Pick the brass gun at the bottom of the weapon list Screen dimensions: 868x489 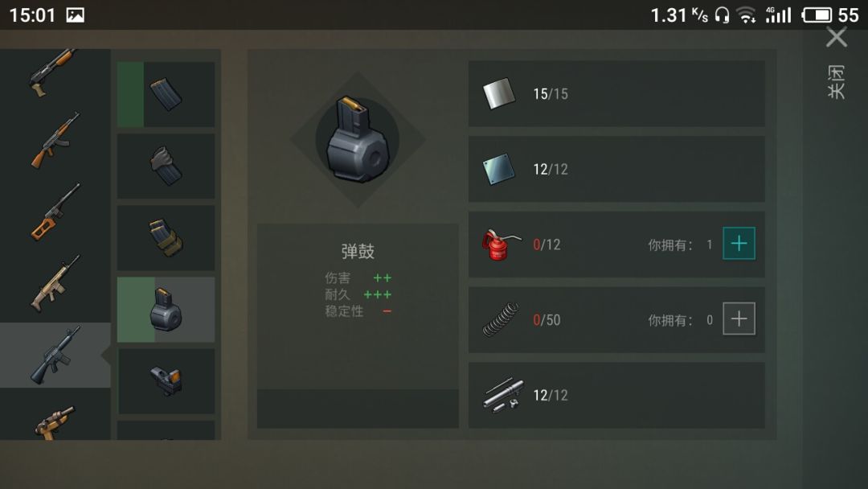pyautogui.click(x=55, y=422)
